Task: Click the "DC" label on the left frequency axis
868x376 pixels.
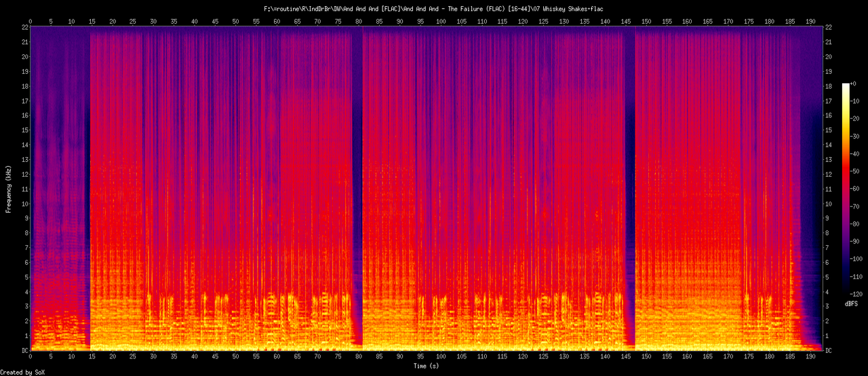Action: coord(24,351)
